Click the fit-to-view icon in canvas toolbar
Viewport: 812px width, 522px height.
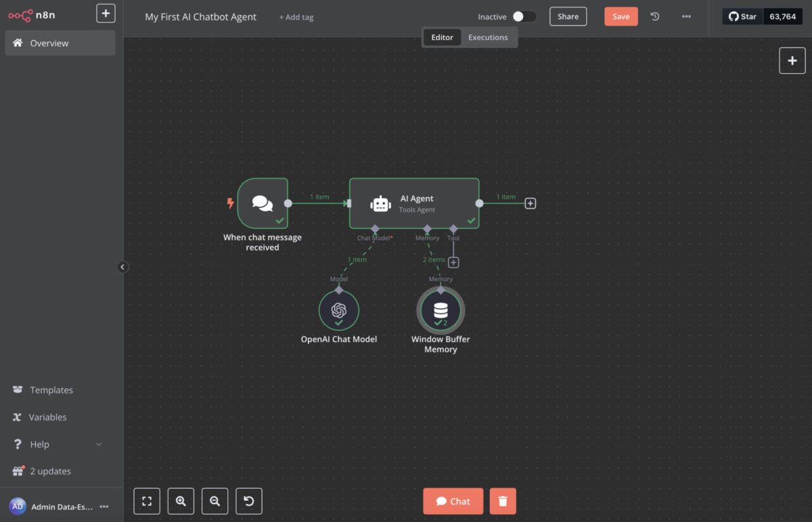pos(147,501)
